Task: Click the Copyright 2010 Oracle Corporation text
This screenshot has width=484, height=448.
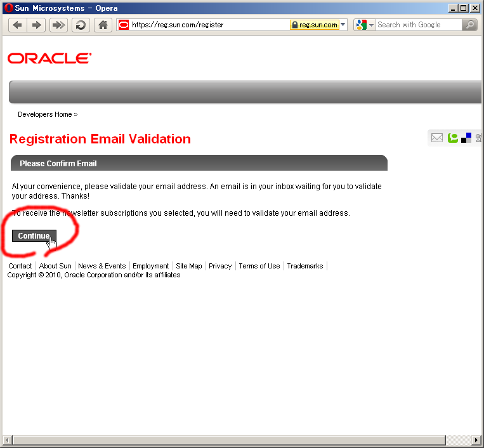Action: tap(93, 275)
